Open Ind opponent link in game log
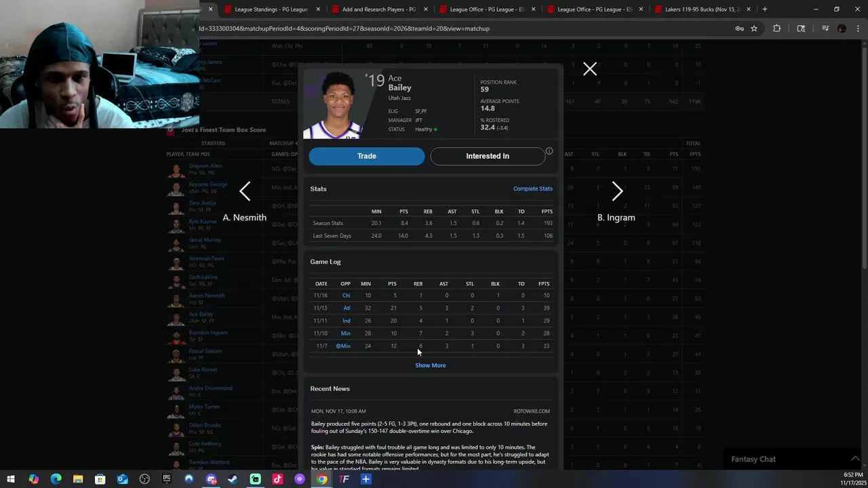The image size is (868, 488). coord(346,321)
